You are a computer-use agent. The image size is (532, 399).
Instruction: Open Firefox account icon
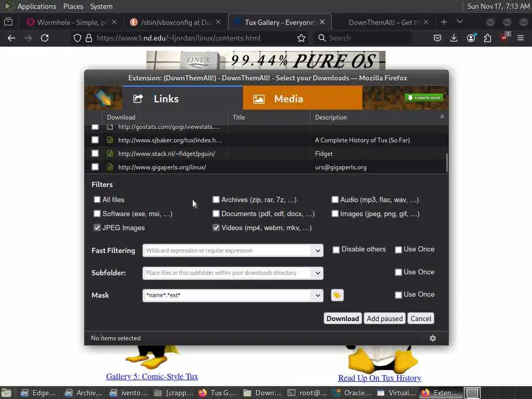pyautogui.click(x=471, y=38)
